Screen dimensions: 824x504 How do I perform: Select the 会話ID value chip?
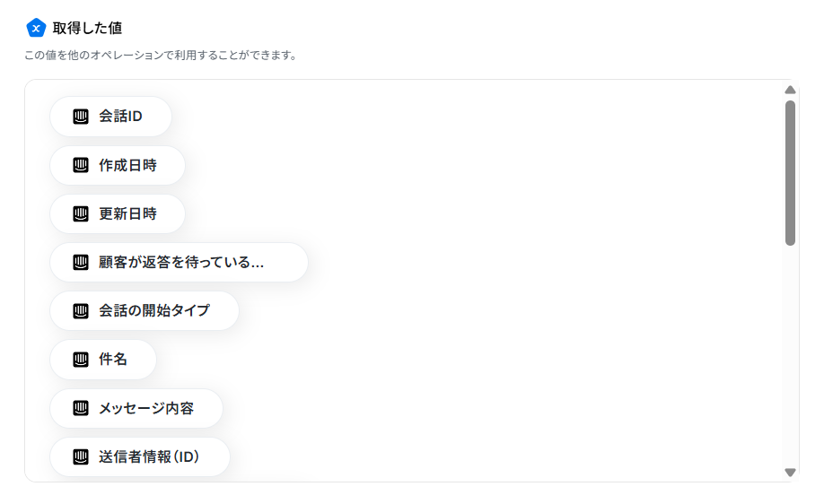coord(111,117)
